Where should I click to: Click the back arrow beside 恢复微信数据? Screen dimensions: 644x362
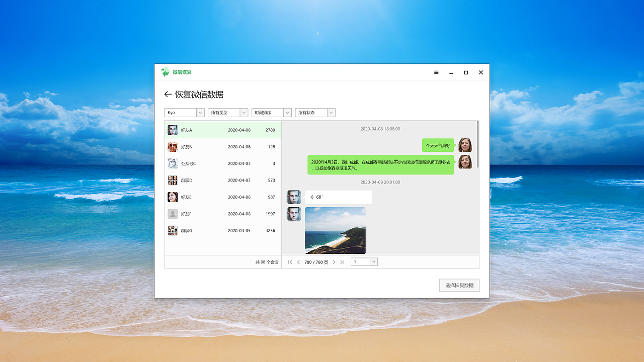[x=168, y=95]
